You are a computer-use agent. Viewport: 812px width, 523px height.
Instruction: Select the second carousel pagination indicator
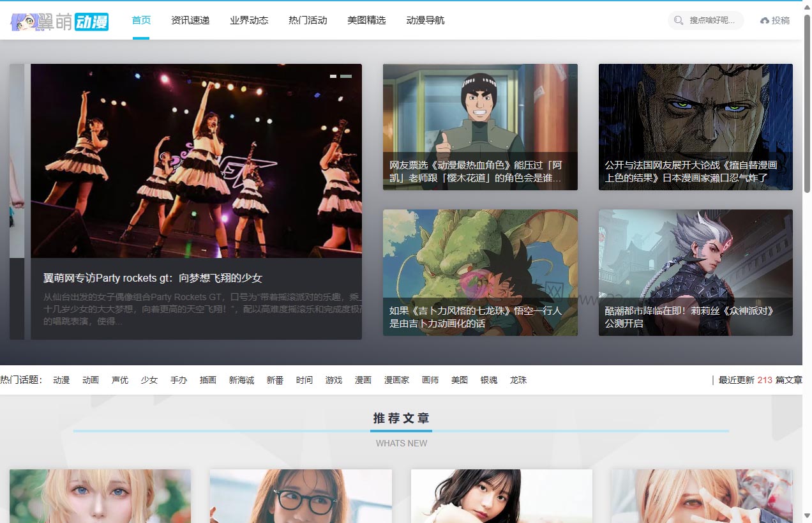point(345,75)
